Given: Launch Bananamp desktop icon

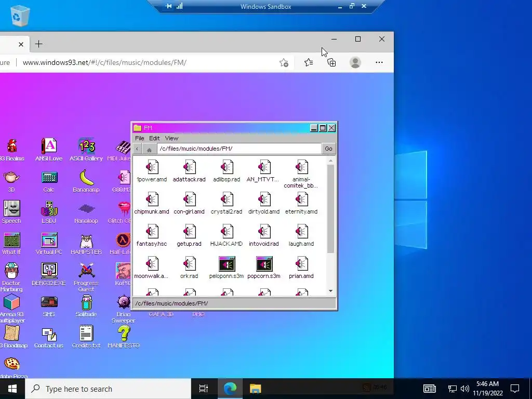Looking at the screenshot, I should (x=86, y=181).
